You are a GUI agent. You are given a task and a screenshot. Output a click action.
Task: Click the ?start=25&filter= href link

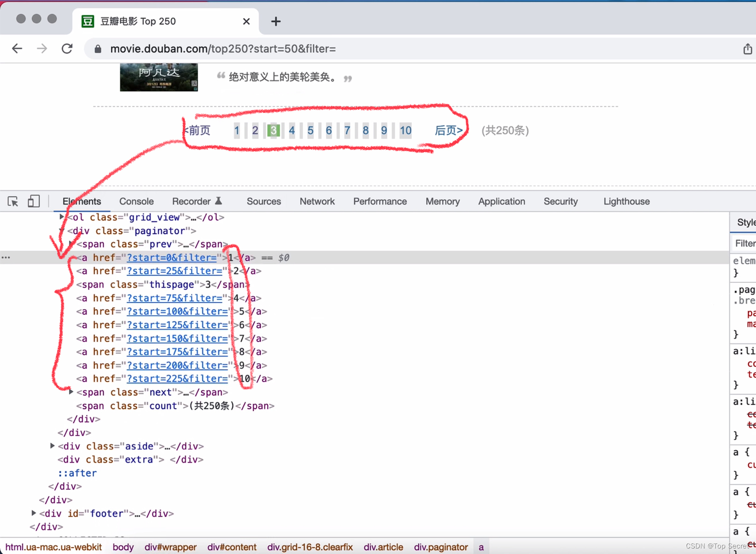click(175, 271)
